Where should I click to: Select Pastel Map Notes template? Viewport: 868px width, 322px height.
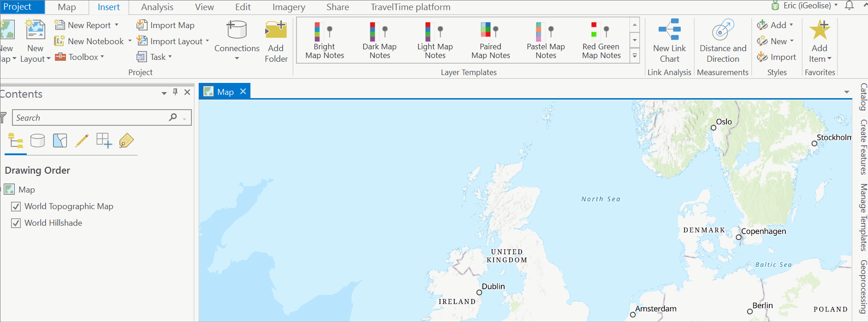(x=546, y=41)
